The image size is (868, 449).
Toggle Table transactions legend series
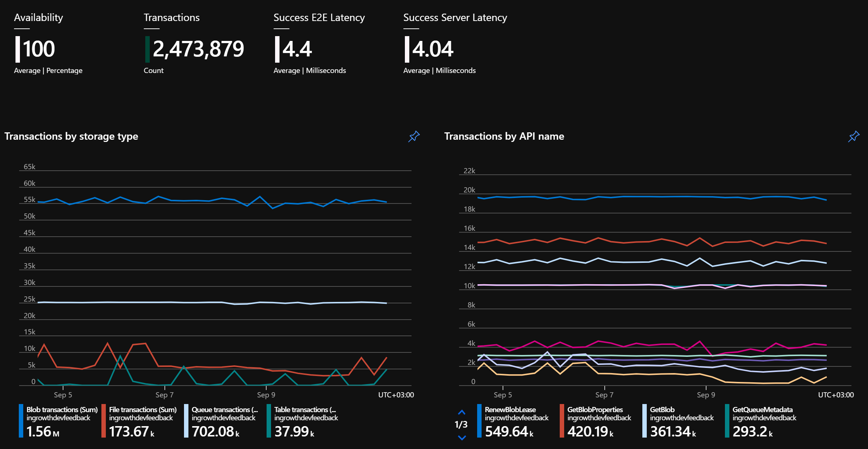pyautogui.click(x=303, y=421)
